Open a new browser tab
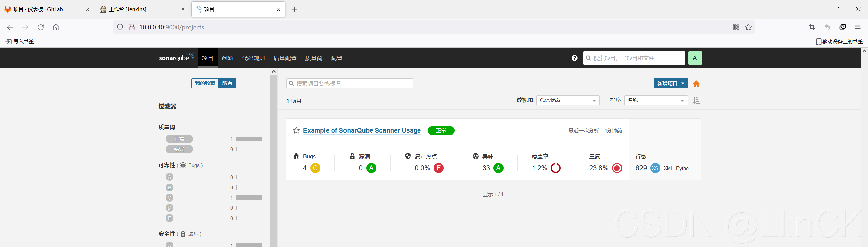The width and height of the screenshot is (868, 247). coord(294,9)
